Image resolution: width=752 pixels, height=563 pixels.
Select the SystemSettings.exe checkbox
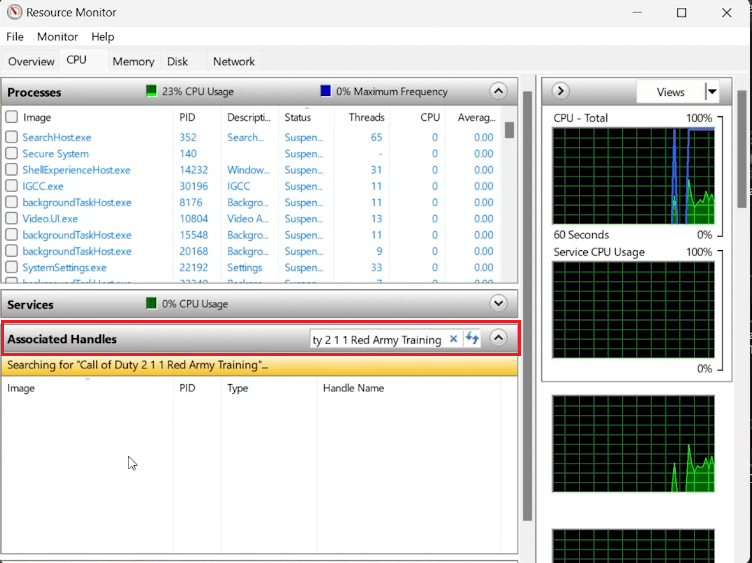coord(12,268)
